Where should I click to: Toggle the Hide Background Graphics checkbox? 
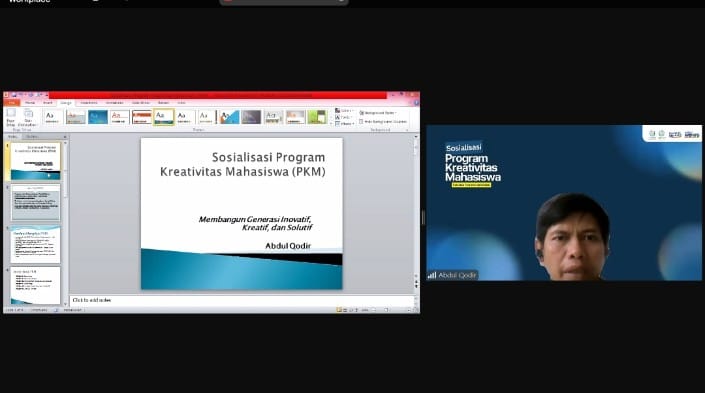(x=361, y=121)
